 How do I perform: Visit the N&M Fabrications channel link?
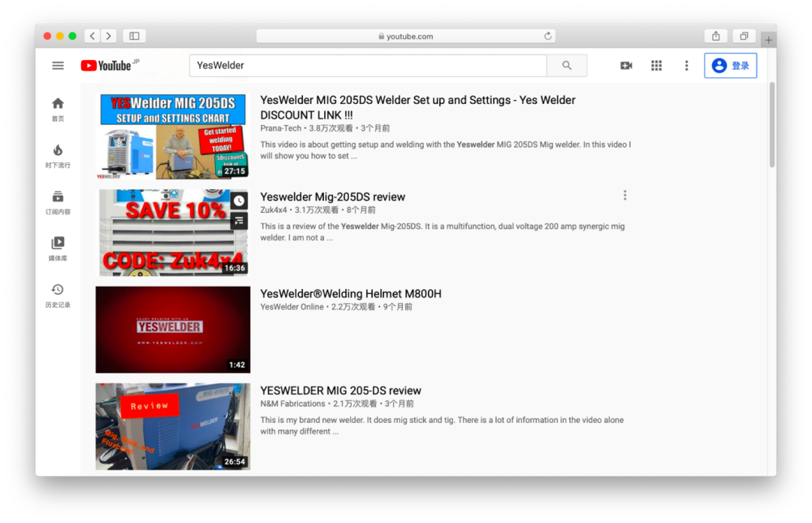pyautogui.click(x=292, y=404)
